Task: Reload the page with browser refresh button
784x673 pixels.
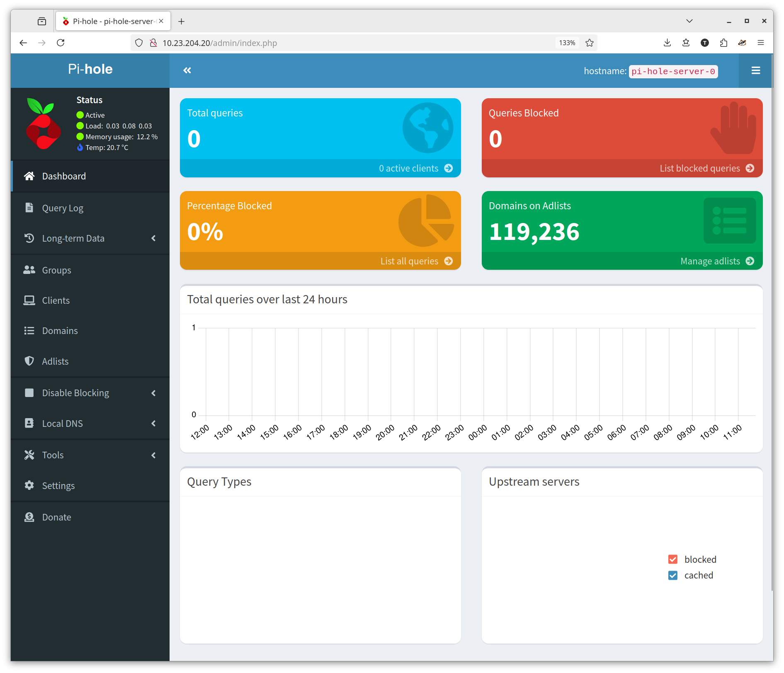Action: click(x=61, y=43)
